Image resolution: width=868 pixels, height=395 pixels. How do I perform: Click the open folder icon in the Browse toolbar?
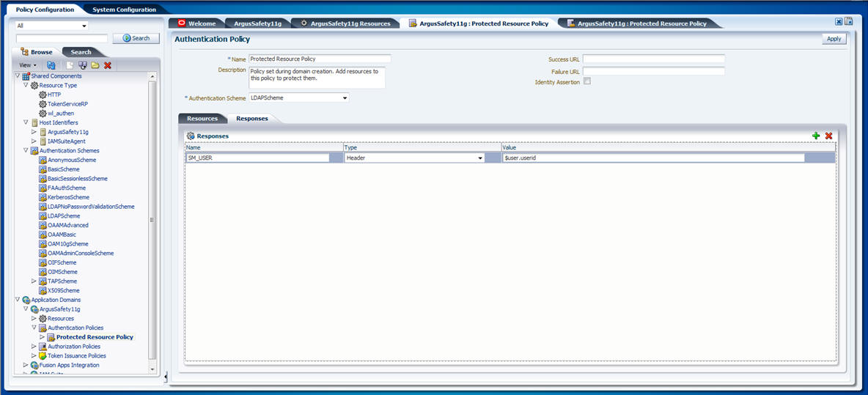pyautogui.click(x=95, y=65)
